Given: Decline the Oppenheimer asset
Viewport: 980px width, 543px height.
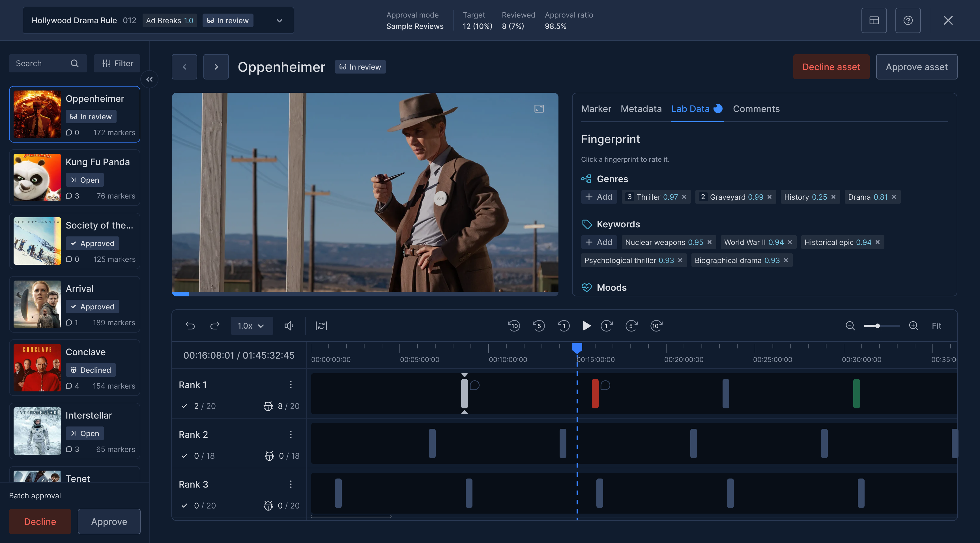Looking at the screenshot, I should pos(831,66).
